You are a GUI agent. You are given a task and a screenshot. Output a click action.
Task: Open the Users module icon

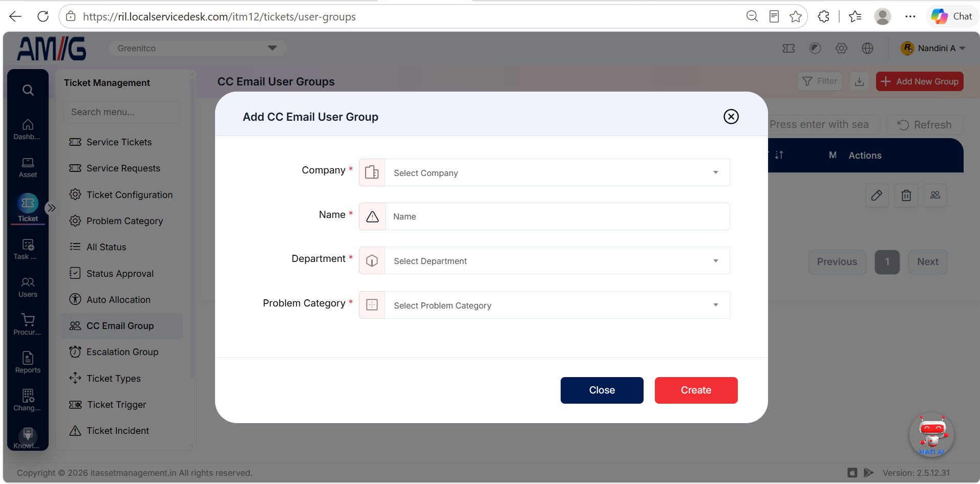tap(28, 287)
